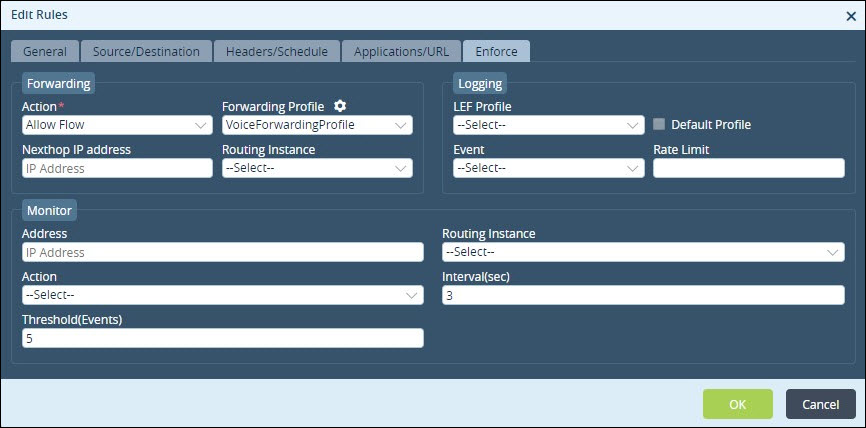Screen dimensions: 866x428
Task: Click the Threshold(Events) input field
Action: point(223,338)
